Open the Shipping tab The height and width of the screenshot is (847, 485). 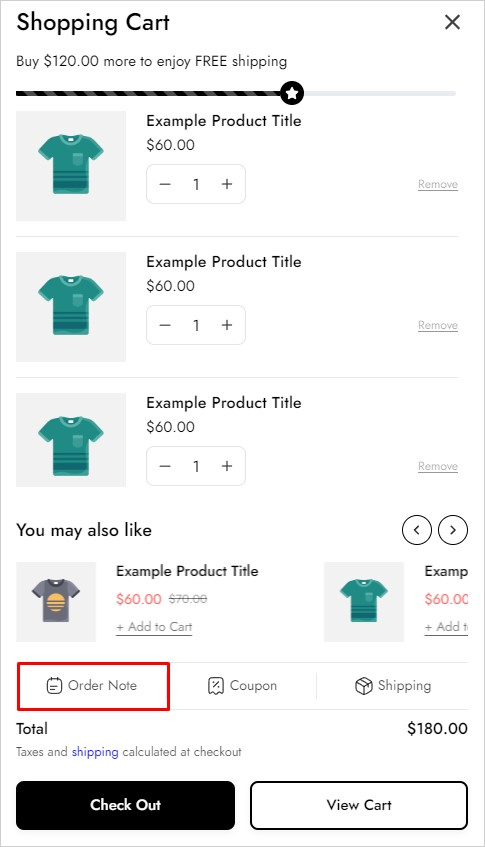393,686
